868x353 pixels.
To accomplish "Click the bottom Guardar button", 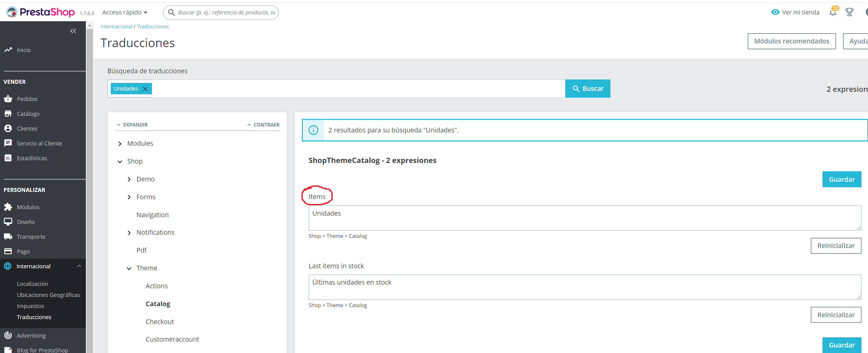I will tap(841, 345).
